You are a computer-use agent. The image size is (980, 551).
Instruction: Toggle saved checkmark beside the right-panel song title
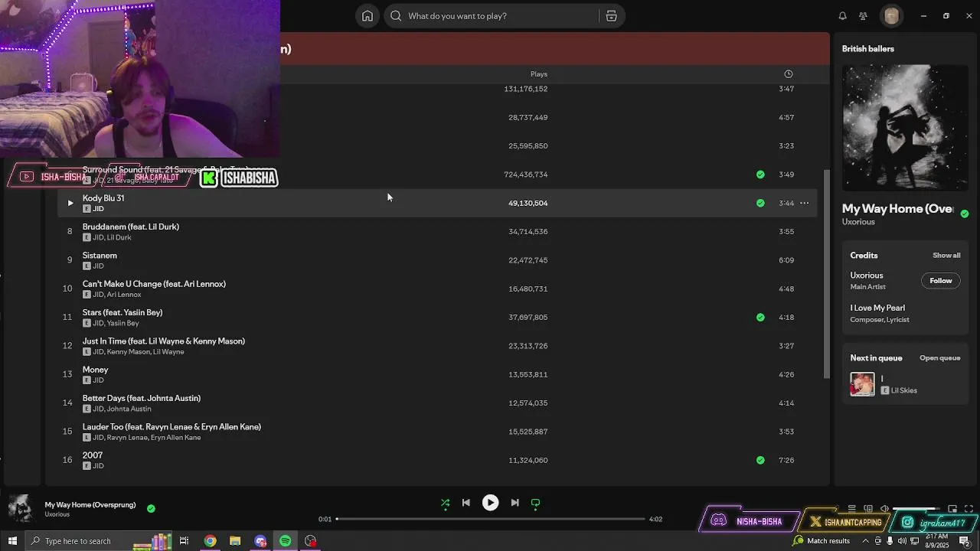coord(965,214)
